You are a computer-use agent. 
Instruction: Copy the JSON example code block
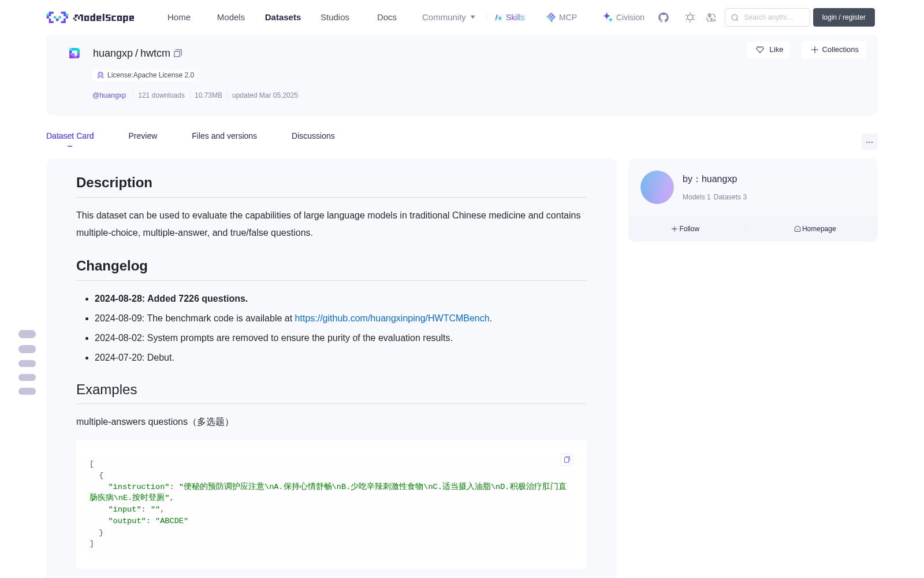tap(567, 460)
